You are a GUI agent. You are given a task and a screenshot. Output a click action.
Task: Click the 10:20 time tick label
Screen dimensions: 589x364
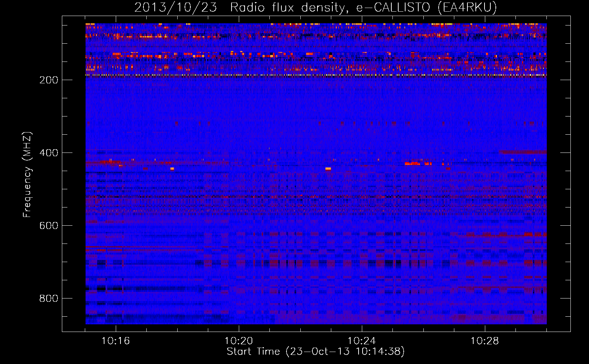(x=239, y=341)
